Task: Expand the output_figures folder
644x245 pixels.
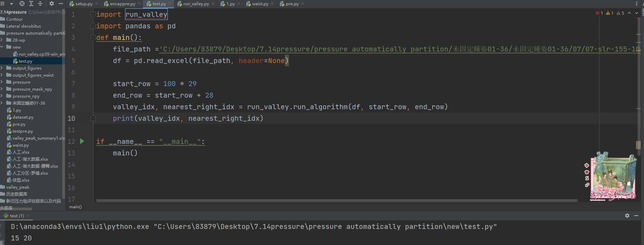Action: 2,68
